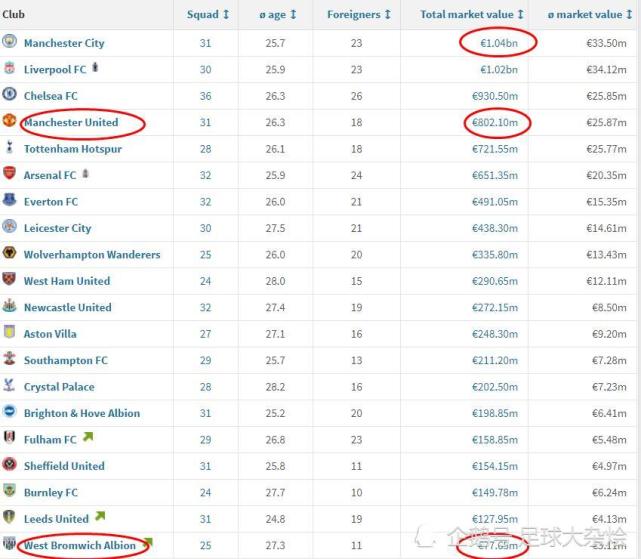This screenshot has width=641, height=559.
Task: Click Crystal Palace's average age 28.2
Action: [x=275, y=387]
